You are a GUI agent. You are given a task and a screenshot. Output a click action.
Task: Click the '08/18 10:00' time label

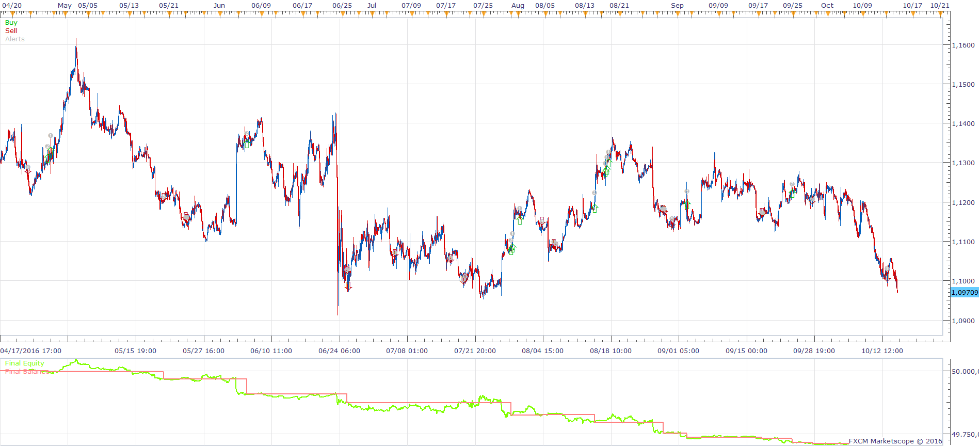click(x=611, y=351)
